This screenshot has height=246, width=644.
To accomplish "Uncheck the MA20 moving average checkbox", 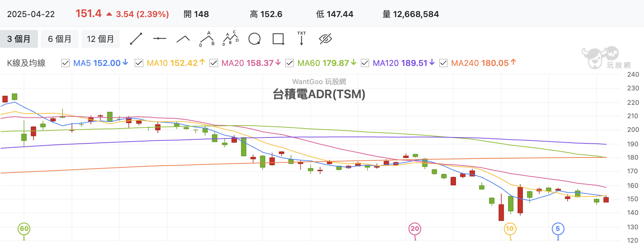I will (x=214, y=63).
